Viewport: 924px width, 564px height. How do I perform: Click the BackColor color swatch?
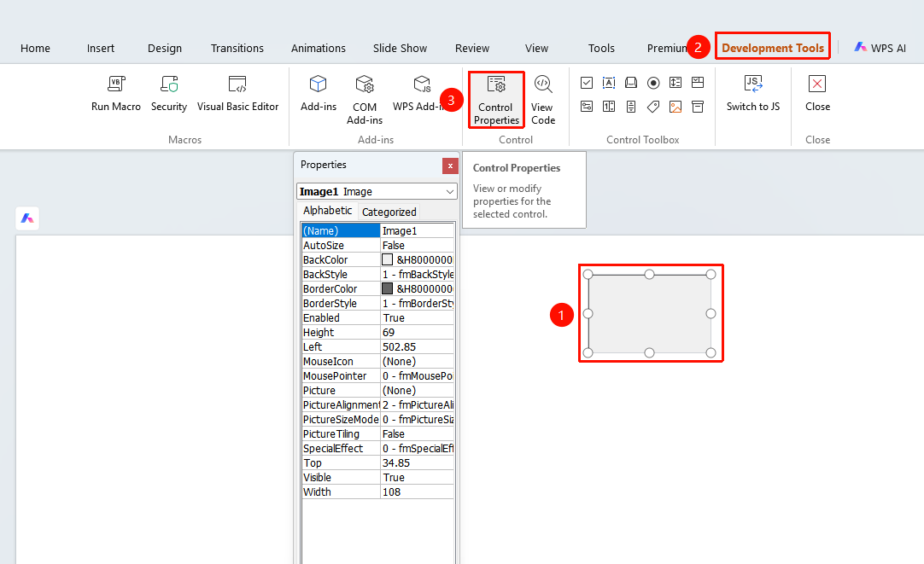387,259
